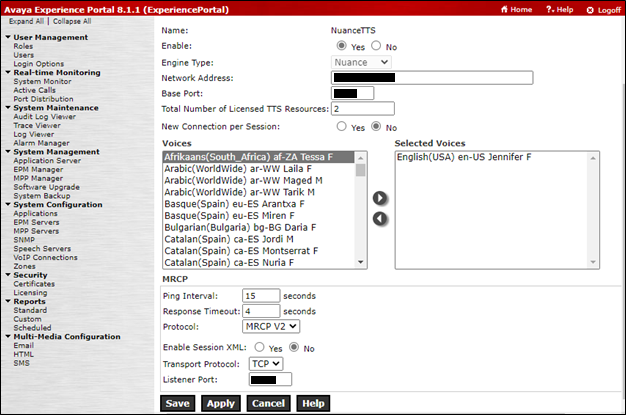The width and height of the screenshot is (626, 415).
Task: Set Enable option to No
Action: coord(376,46)
